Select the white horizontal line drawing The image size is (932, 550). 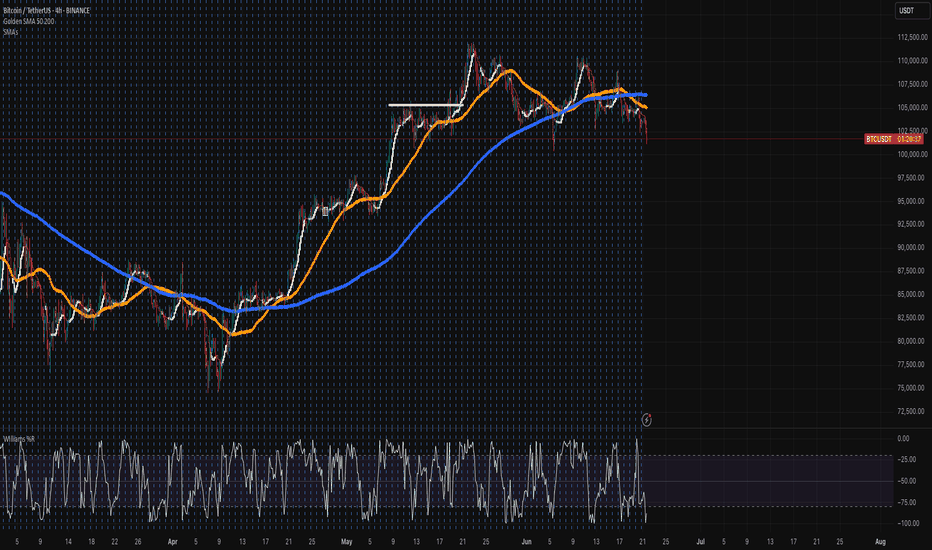(x=425, y=105)
